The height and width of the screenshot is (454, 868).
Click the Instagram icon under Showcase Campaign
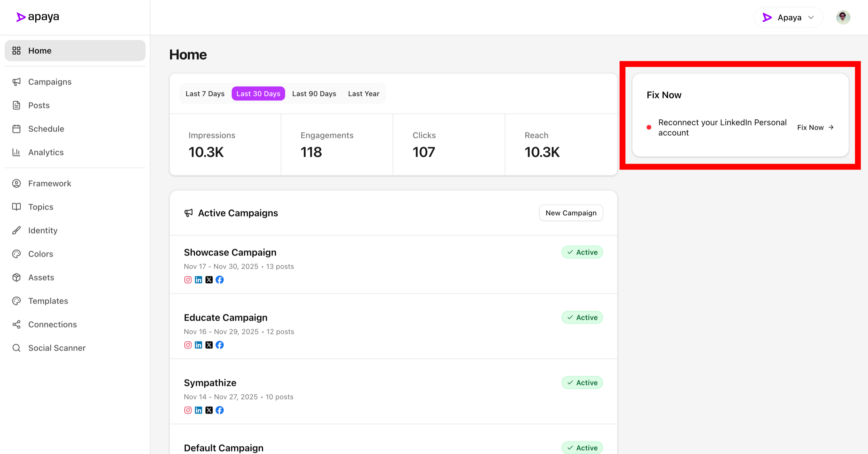click(188, 280)
